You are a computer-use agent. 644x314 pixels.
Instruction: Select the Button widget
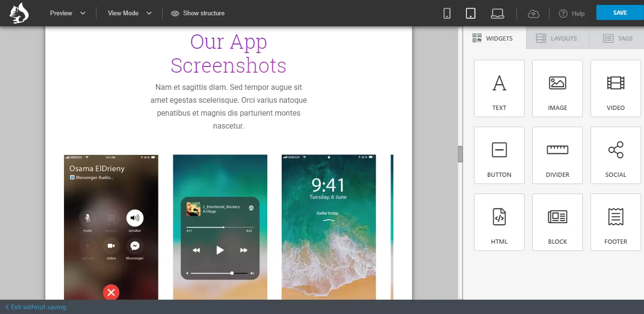[x=499, y=155]
